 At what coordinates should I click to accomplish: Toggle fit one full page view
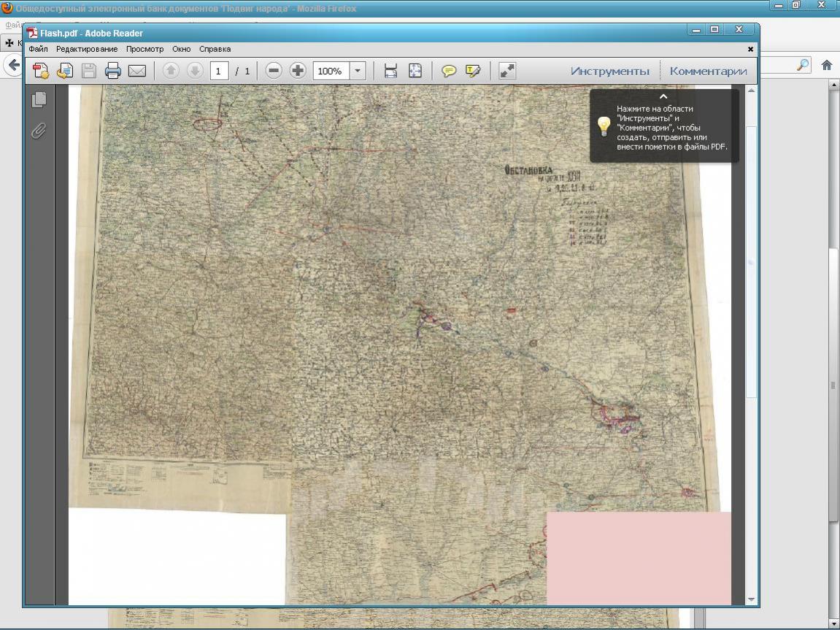click(x=415, y=71)
